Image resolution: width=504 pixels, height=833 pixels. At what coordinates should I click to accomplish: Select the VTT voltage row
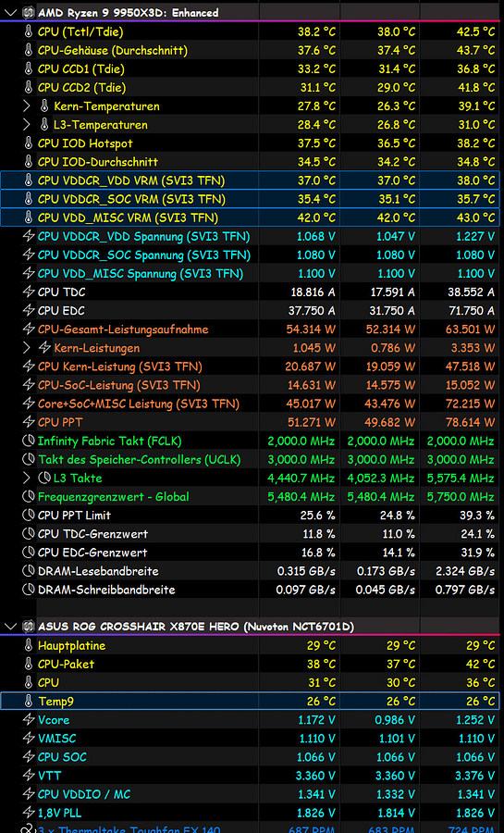(x=252, y=776)
